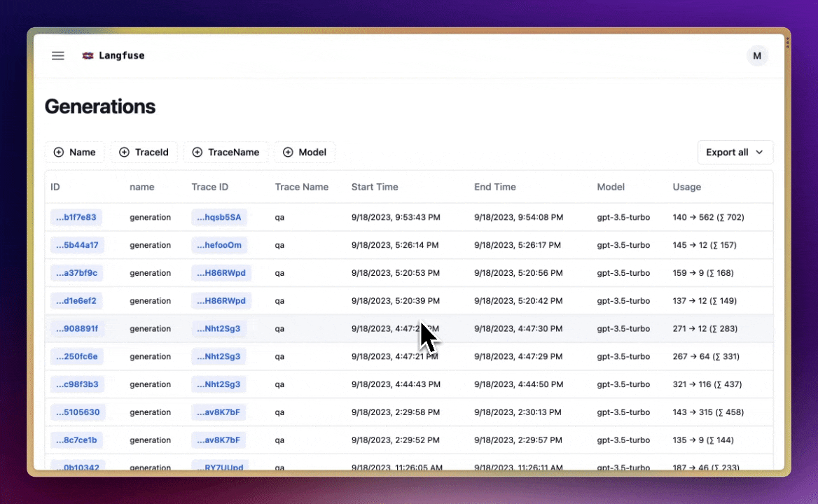Screen dimensions: 818x504
Task: Click the plus icon beside TraceName filter
Action: [197, 152]
